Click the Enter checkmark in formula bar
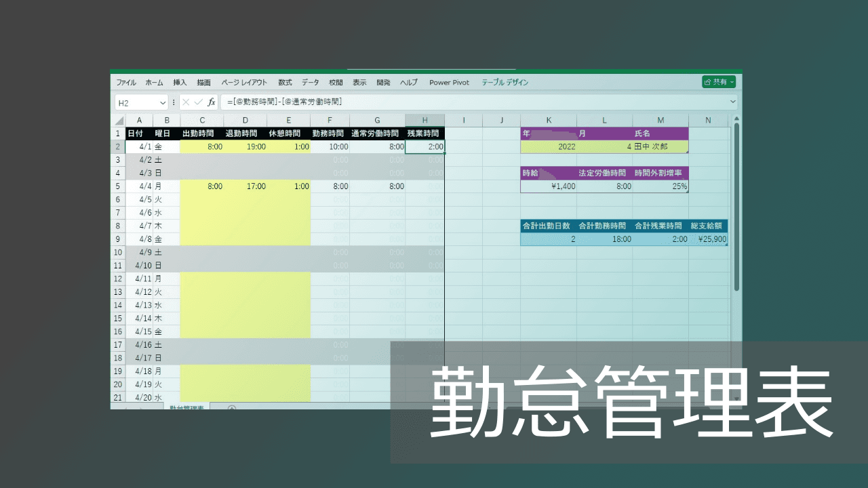The height and width of the screenshot is (488, 868). point(198,102)
